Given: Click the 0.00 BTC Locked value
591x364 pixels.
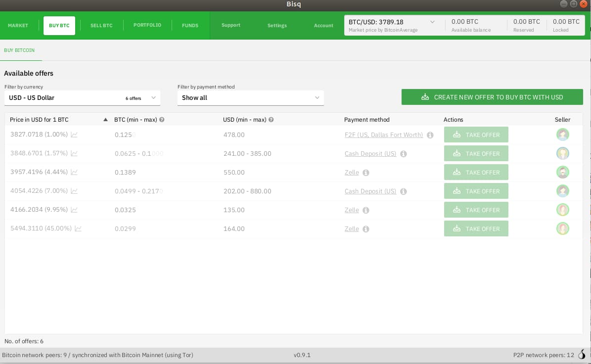Looking at the screenshot, I should coord(566,22).
